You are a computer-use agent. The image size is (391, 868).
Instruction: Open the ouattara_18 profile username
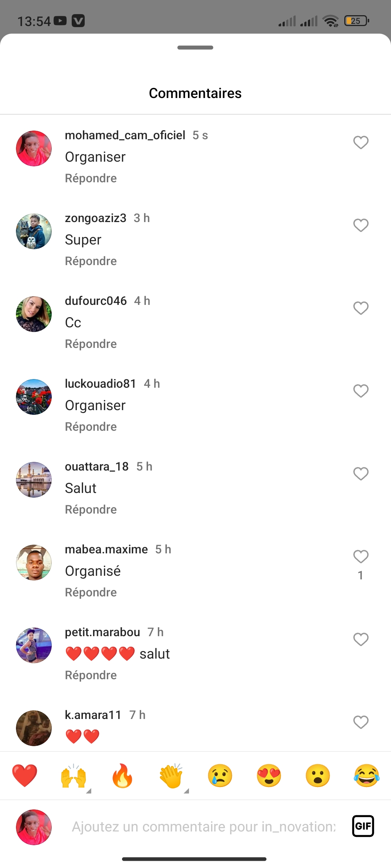97,467
